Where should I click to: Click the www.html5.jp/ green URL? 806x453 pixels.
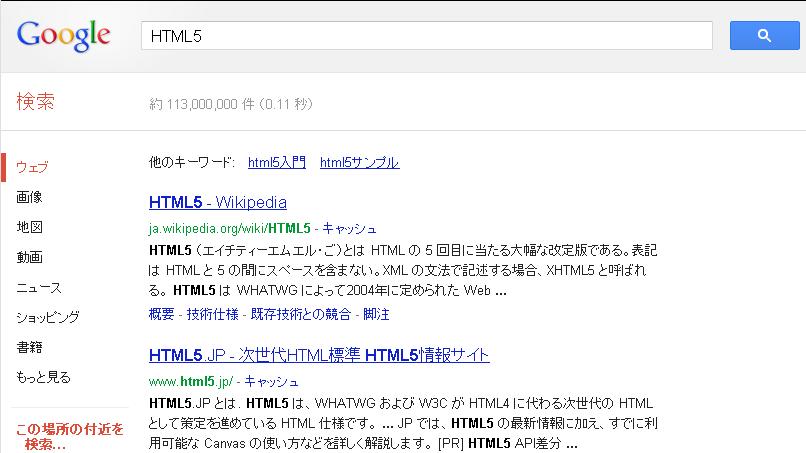[191, 382]
